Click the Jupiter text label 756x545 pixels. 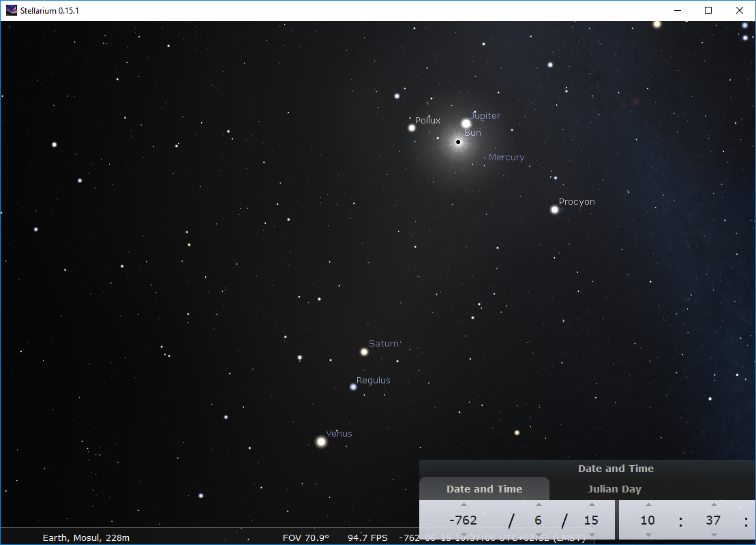point(485,116)
